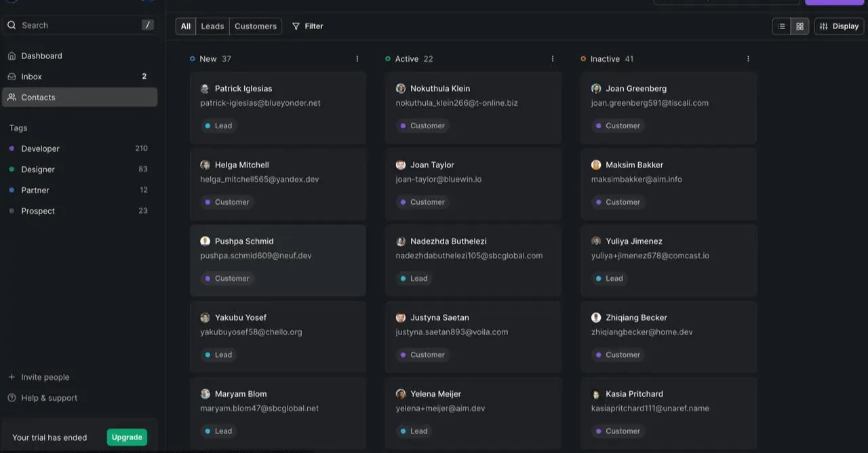Screen dimensions: 868x453
Task: Filter by purple Developer tag
Action: [x=40, y=149]
